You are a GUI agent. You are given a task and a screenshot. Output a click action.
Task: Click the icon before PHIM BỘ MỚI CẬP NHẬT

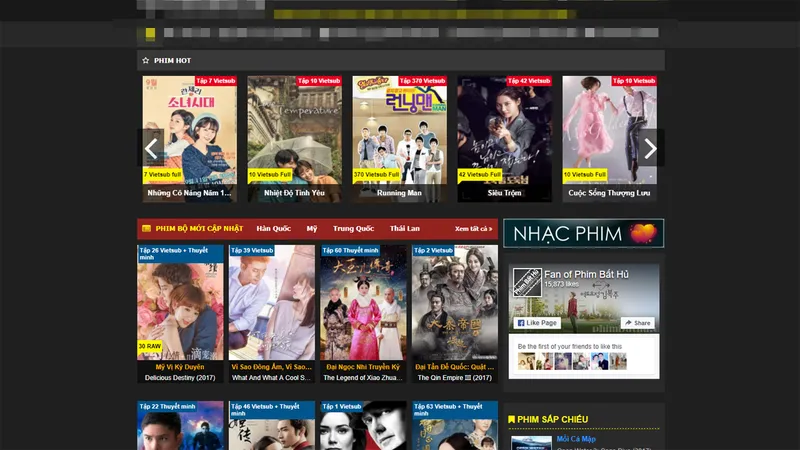(146, 229)
